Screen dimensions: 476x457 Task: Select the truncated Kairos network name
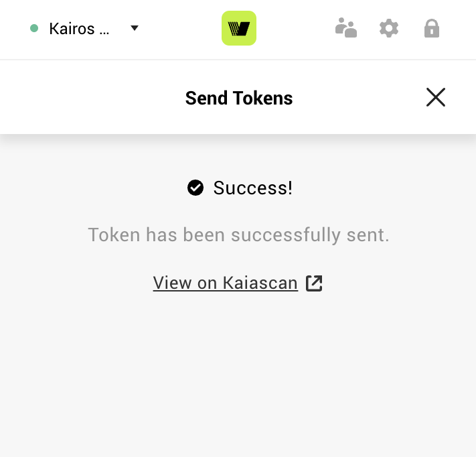(79, 29)
